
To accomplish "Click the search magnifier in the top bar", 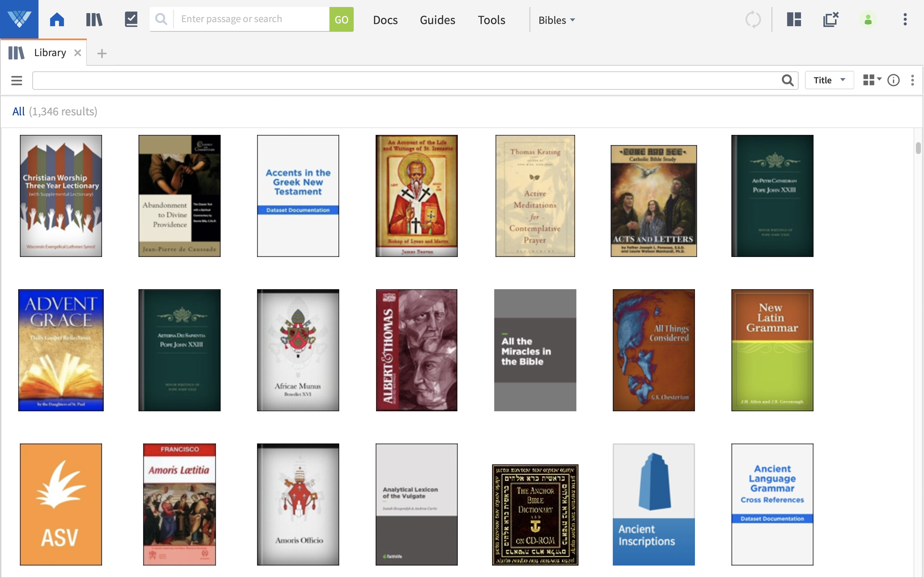I will point(161,19).
